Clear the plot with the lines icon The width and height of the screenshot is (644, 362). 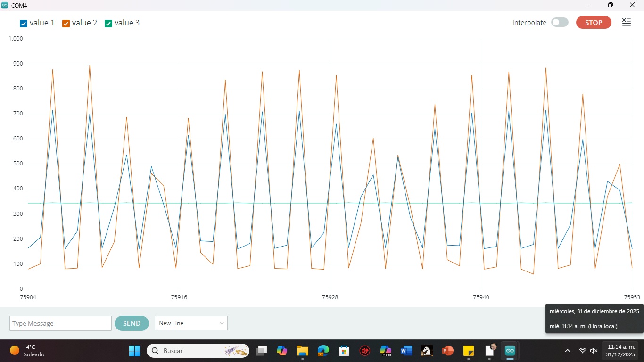pyautogui.click(x=627, y=22)
